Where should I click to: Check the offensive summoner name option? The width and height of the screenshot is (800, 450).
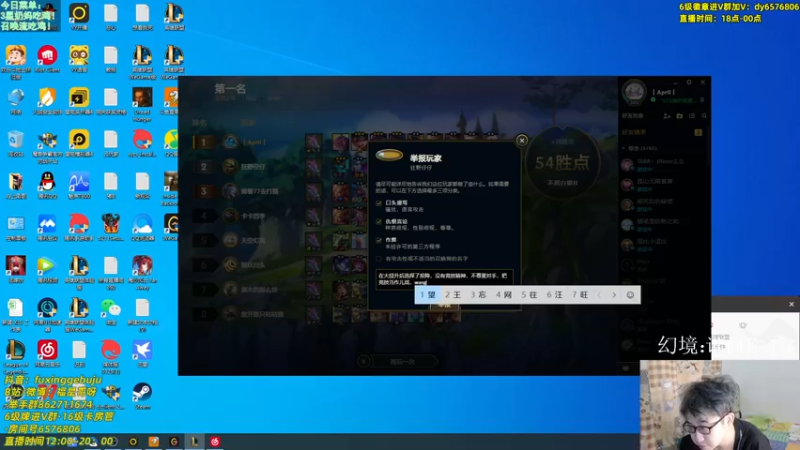(379, 259)
